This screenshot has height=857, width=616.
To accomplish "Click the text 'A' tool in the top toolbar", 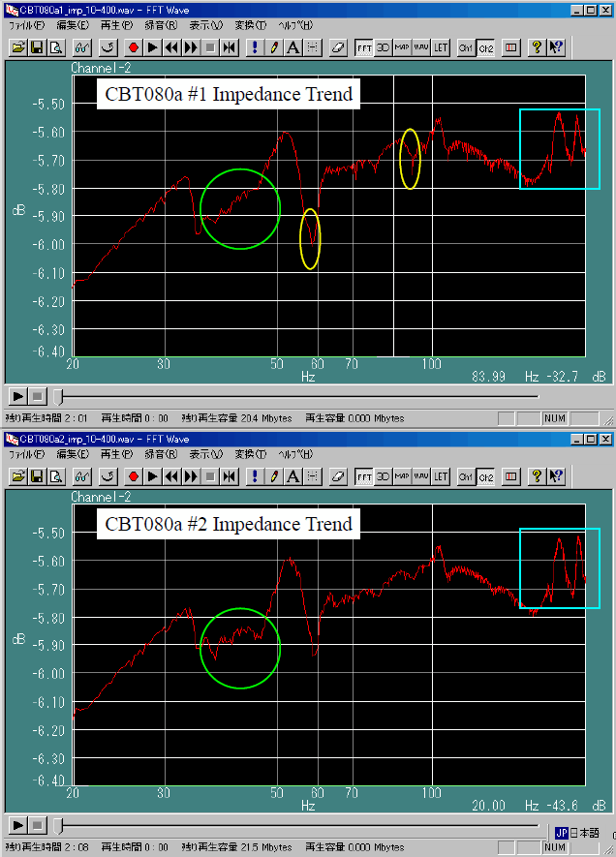I will pyautogui.click(x=293, y=46).
